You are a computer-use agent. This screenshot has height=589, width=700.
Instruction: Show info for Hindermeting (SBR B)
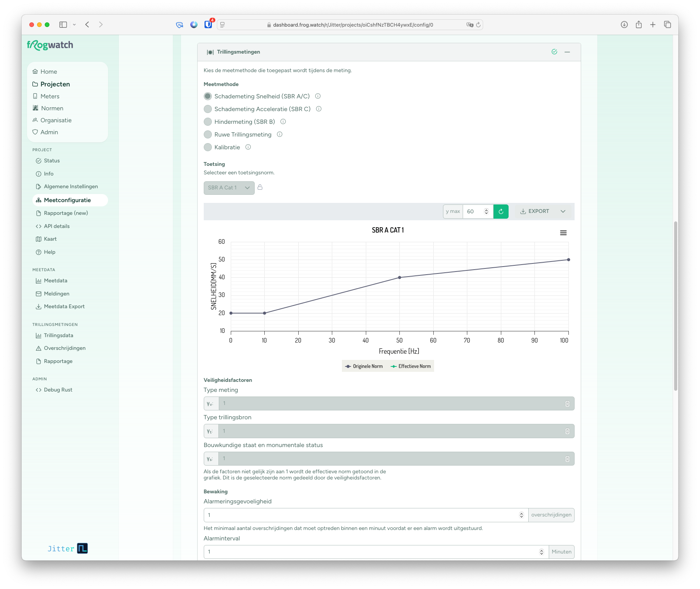(283, 122)
